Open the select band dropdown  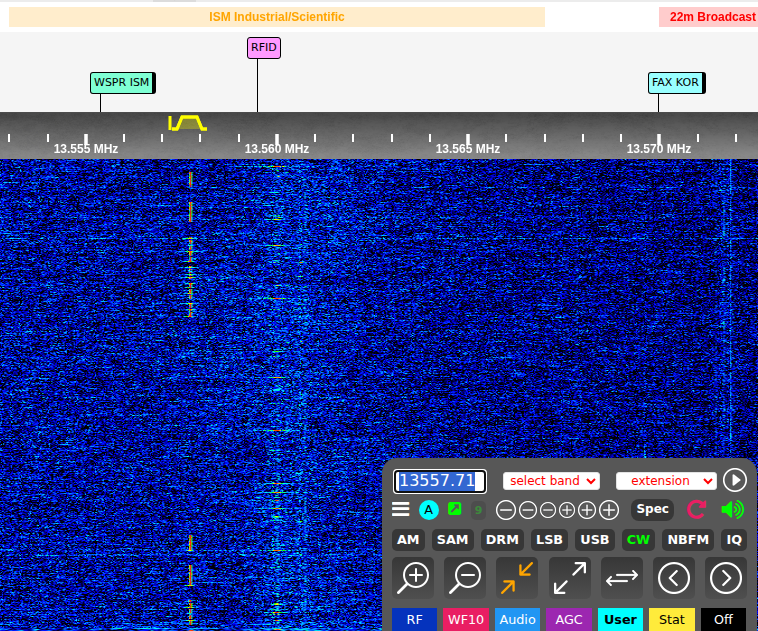pyautogui.click(x=551, y=481)
